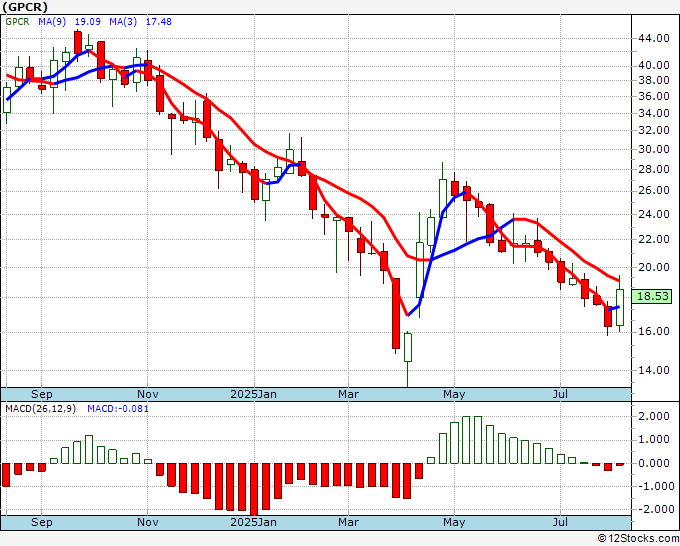Click the MACD(26,12,9) indicator label
This screenshot has height=546, width=680.
pyautogui.click(x=40, y=409)
